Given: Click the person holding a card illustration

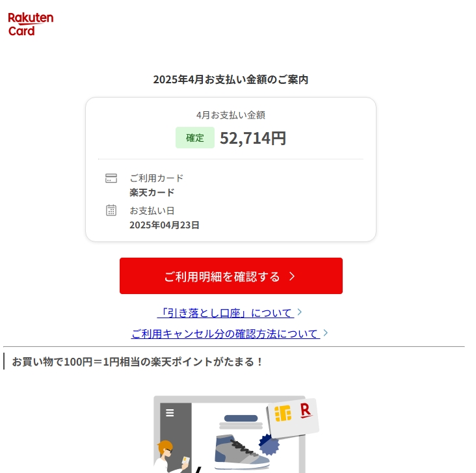Looking at the screenshot, I should tap(172, 457).
